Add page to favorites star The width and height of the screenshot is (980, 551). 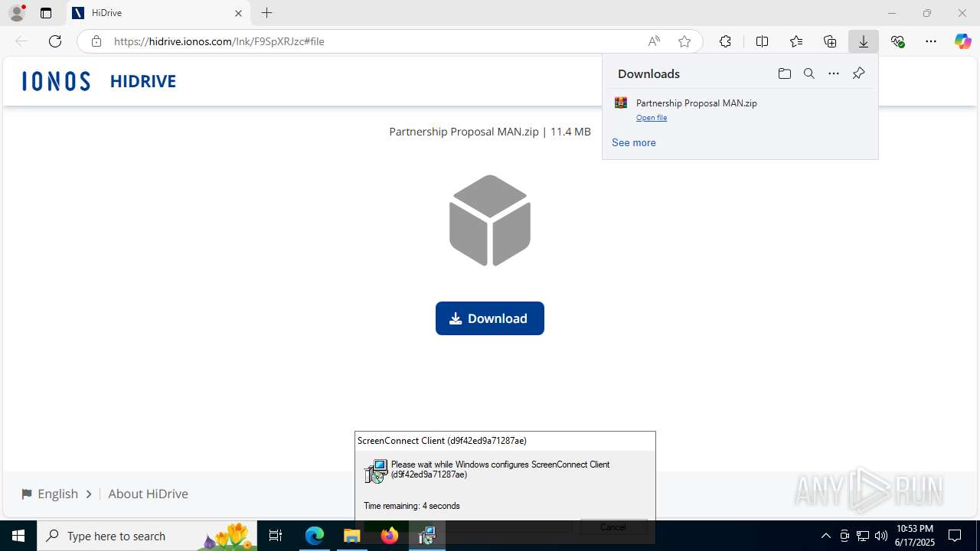684,41
